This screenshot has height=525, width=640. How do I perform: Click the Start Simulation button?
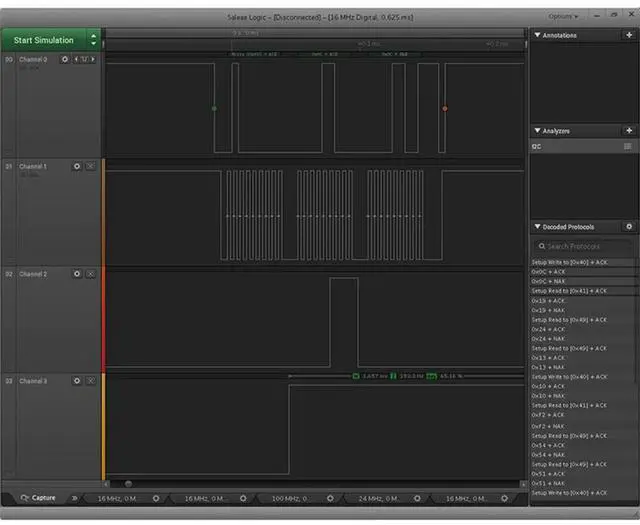(44, 40)
